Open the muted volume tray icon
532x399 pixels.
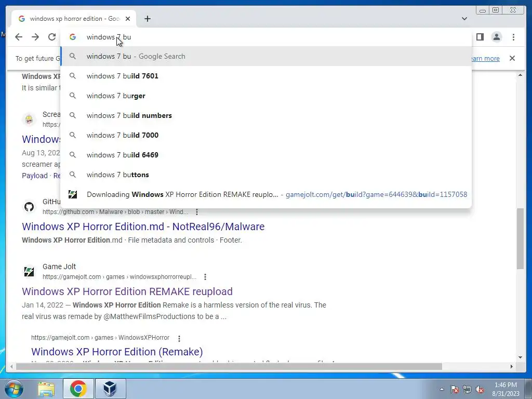pos(480,389)
